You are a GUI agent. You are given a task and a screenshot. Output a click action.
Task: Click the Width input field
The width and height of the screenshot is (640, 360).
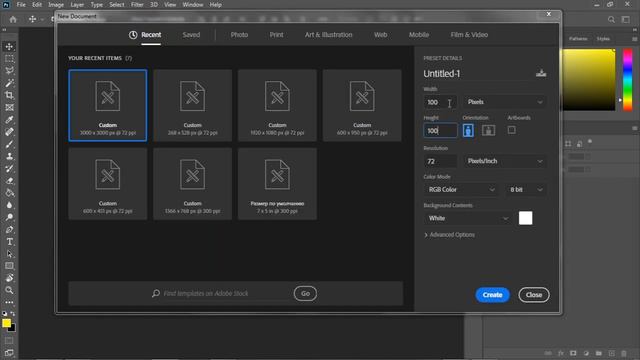tap(440, 102)
